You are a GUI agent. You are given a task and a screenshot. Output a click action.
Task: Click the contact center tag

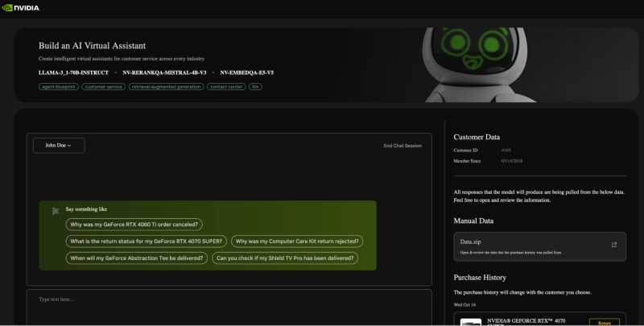[x=226, y=87]
